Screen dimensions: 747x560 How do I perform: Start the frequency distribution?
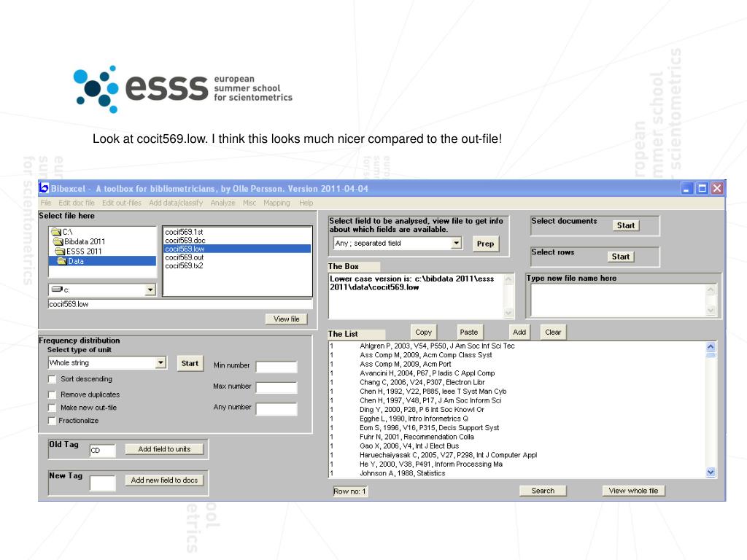[190, 363]
